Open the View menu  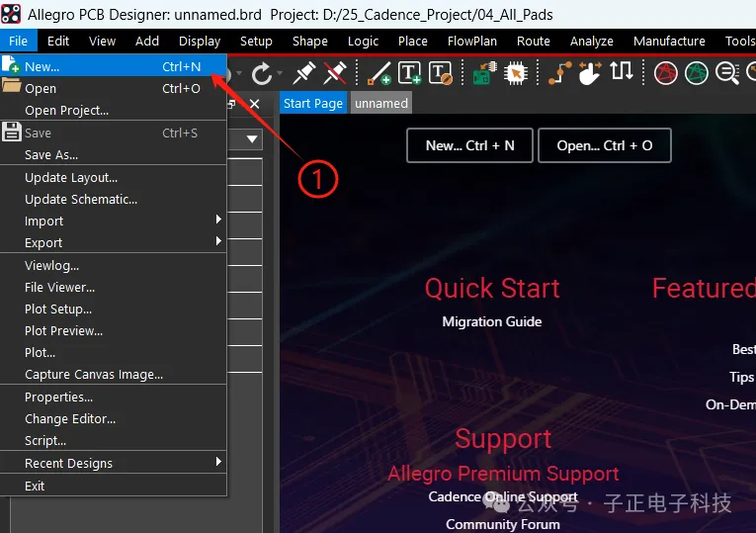(x=102, y=41)
